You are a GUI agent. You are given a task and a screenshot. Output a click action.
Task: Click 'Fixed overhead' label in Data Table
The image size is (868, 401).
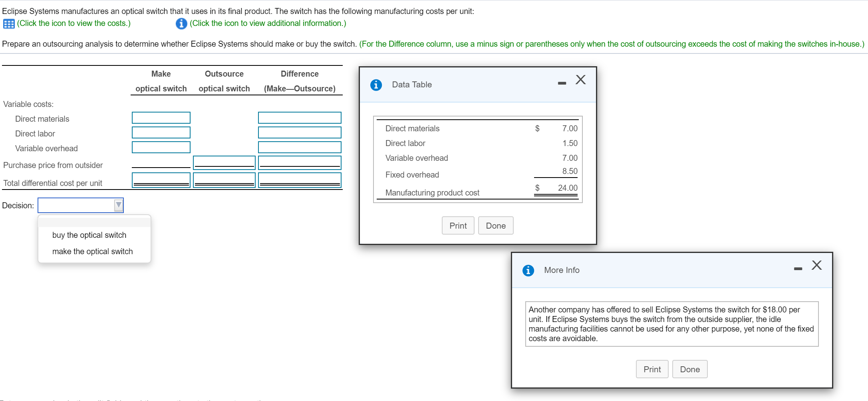[412, 175]
